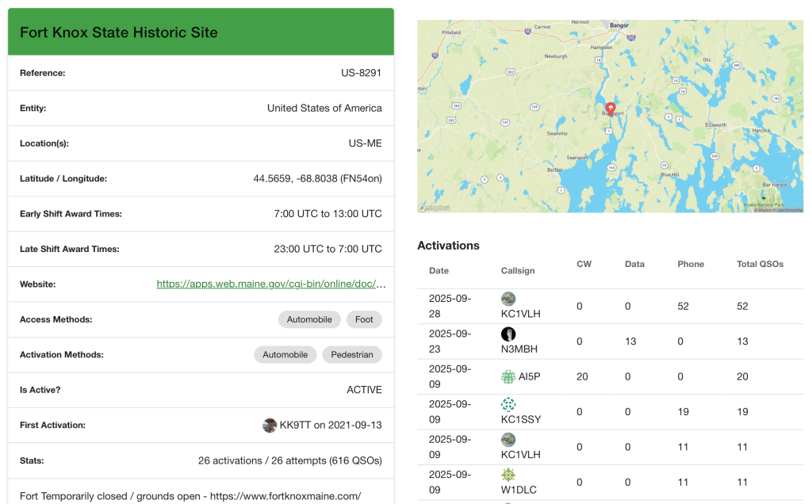Screen dimensions: 812x504
Task: Click the Phone column header
Action: 691,264
